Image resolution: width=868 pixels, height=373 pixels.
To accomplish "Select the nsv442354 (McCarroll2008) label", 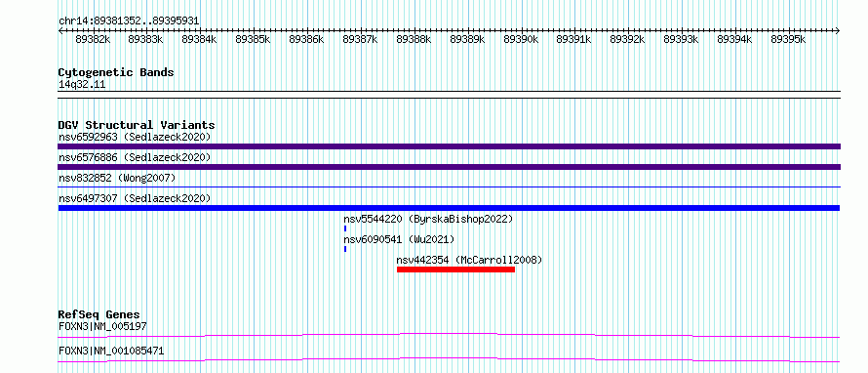I will coord(469,260).
